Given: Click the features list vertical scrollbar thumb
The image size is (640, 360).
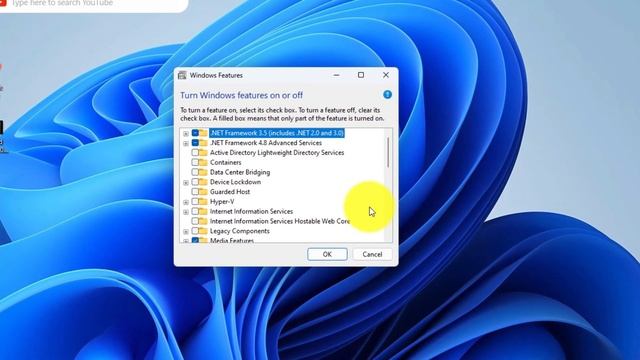Looking at the screenshot, I should coord(388,152).
